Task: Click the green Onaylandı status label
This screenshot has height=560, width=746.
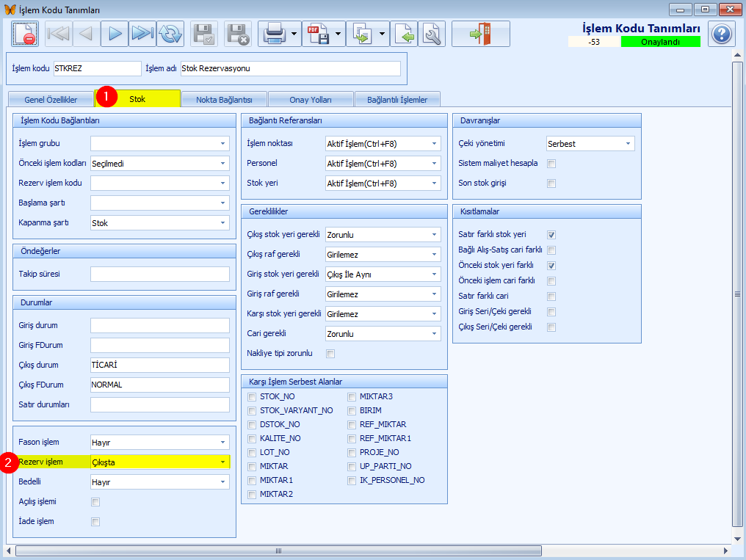Action: coord(660,42)
